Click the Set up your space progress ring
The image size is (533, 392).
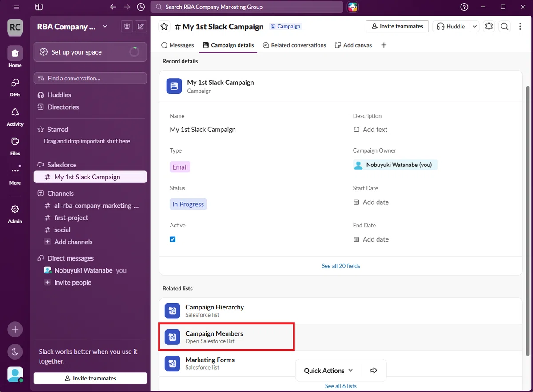[x=134, y=52]
